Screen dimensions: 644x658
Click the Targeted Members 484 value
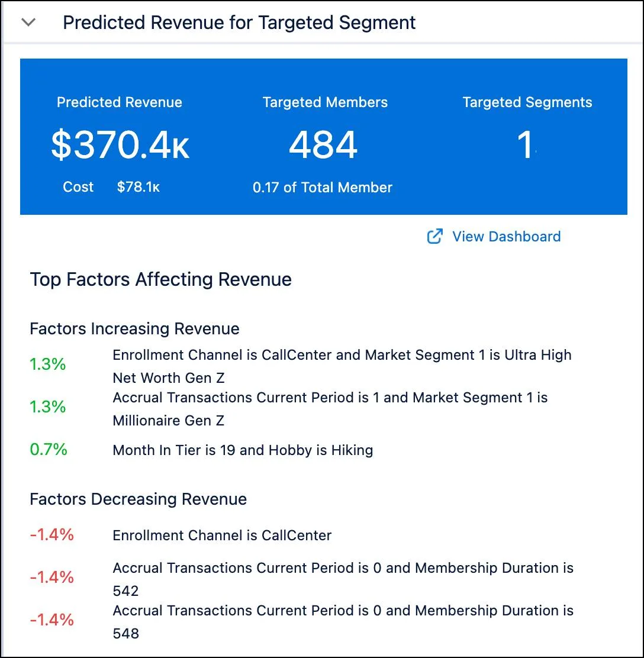323,144
